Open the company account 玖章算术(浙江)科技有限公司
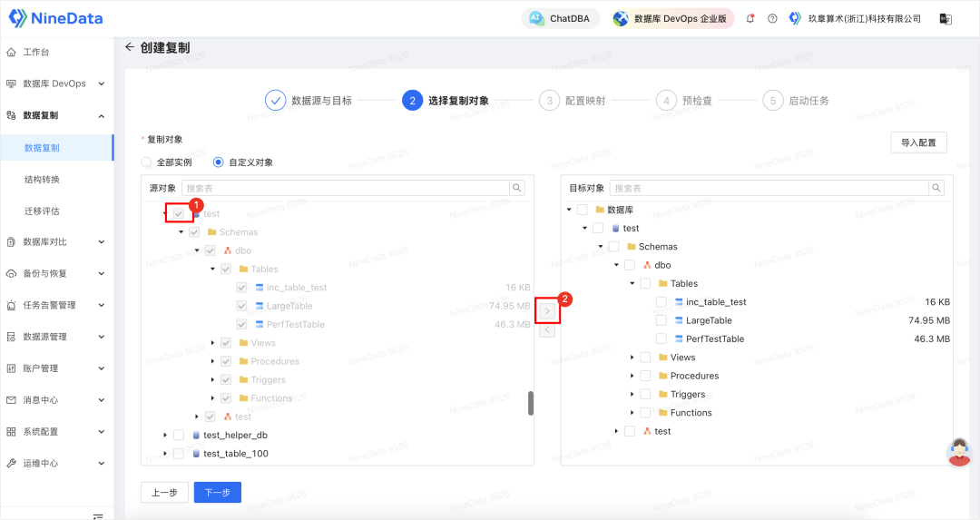The image size is (980, 520). click(855, 19)
